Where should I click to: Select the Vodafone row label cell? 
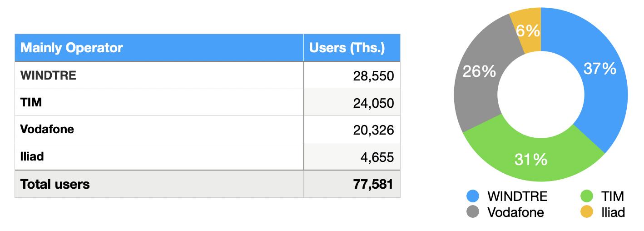pyautogui.click(x=159, y=130)
